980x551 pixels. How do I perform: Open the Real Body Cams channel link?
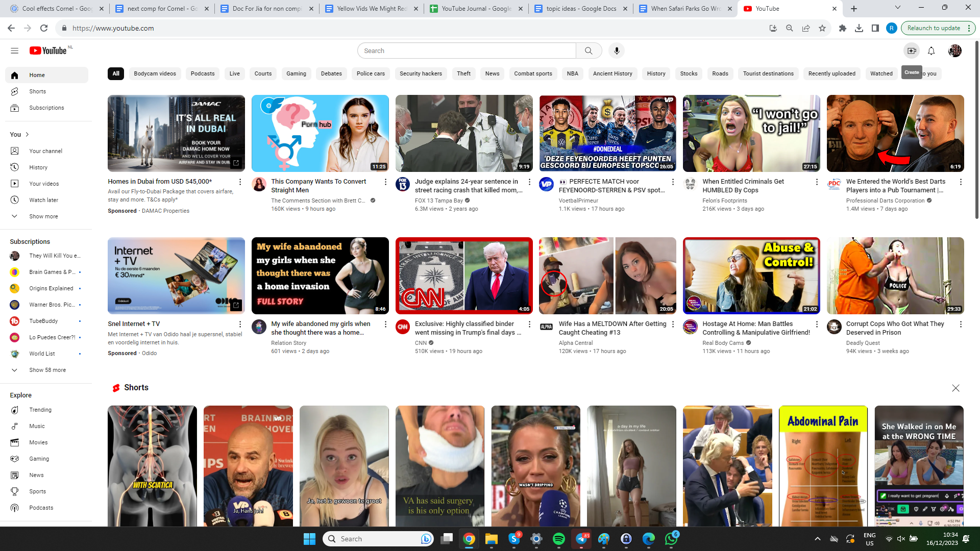[x=723, y=343]
